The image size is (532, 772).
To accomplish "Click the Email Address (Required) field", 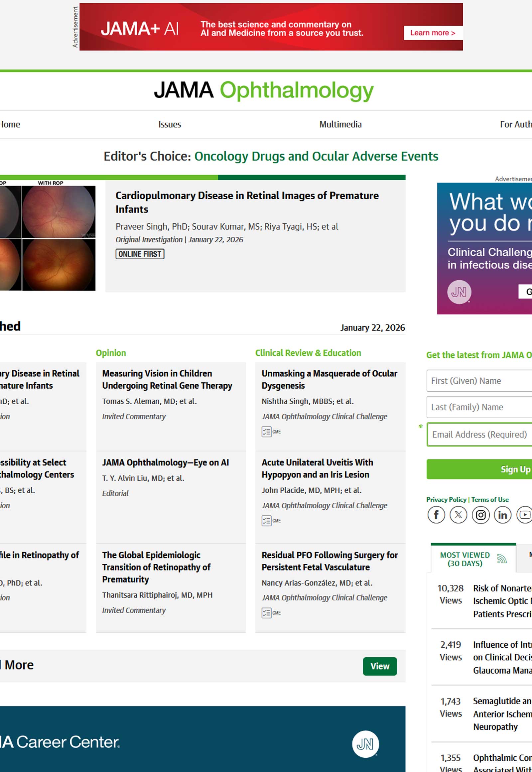I will click(479, 434).
